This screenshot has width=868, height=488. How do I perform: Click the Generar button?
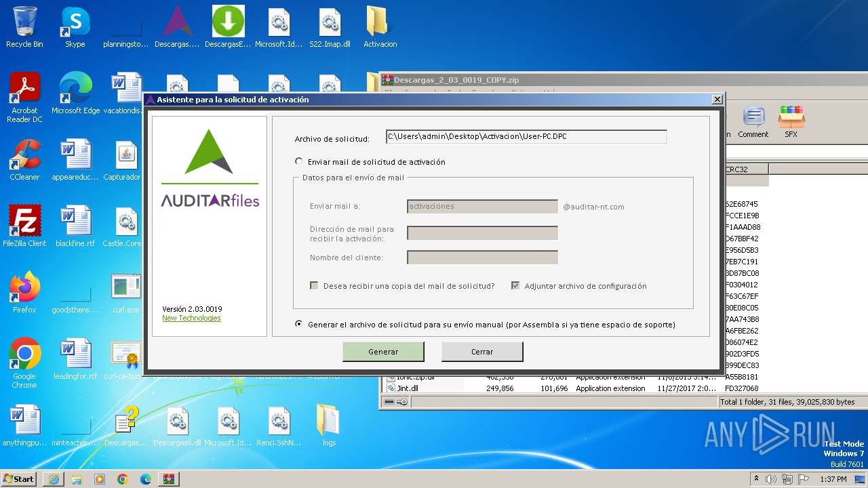tap(383, 352)
